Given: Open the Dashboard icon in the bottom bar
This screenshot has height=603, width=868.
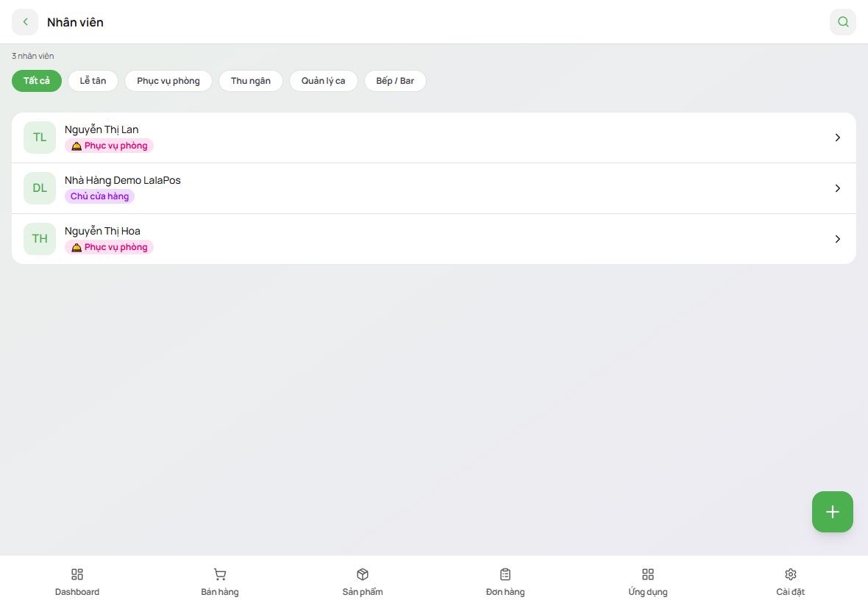Looking at the screenshot, I should pyautogui.click(x=77, y=574).
